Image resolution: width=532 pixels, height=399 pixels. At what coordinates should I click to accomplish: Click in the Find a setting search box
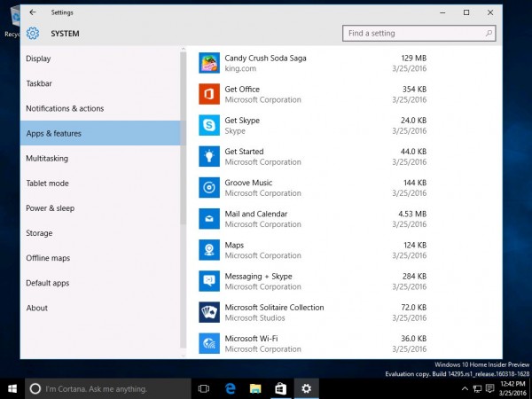click(419, 34)
